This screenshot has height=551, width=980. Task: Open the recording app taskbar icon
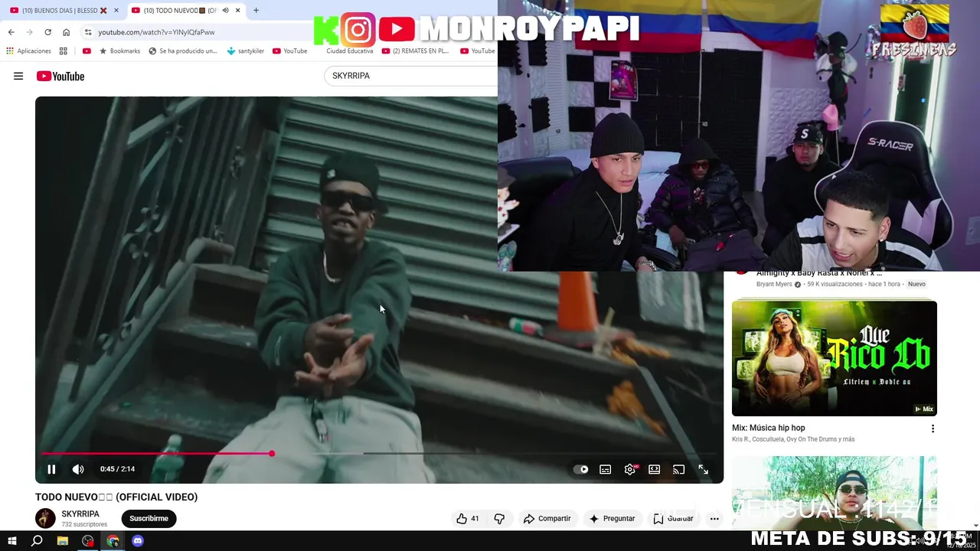click(x=88, y=540)
